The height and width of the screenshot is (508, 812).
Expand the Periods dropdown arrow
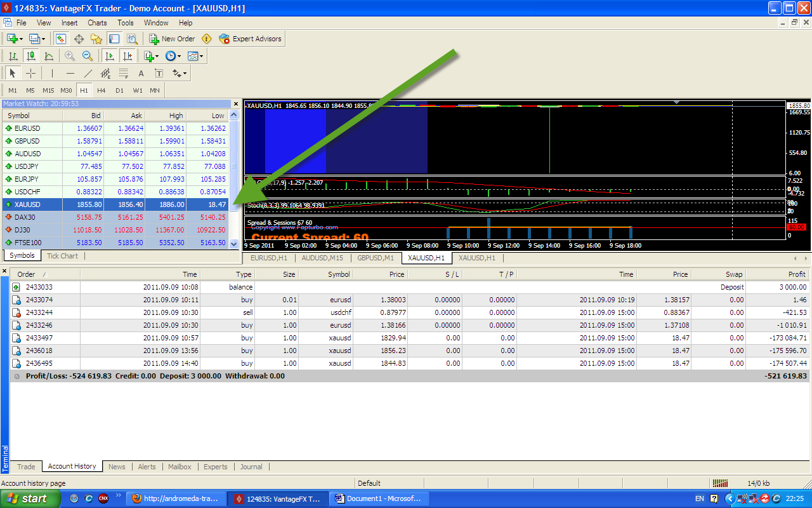click(180, 56)
